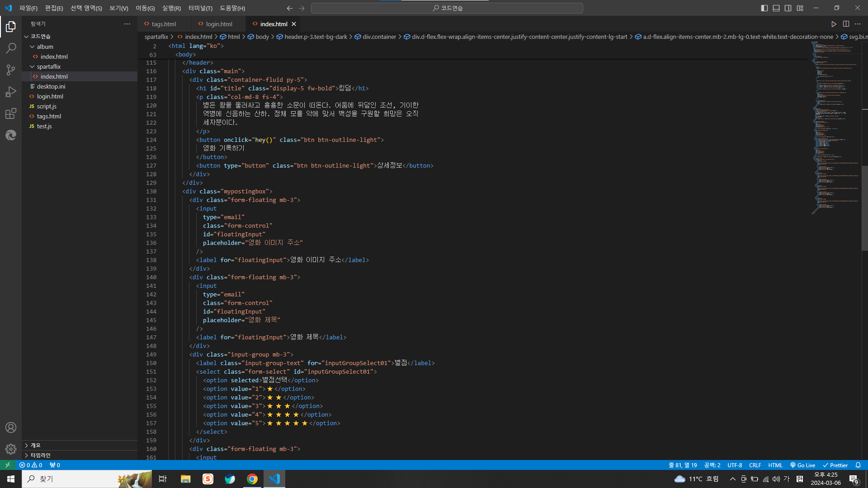The height and width of the screenshot is (488, 868).
Task: Open the Windows Start menu
Action: tap(11, 479)
